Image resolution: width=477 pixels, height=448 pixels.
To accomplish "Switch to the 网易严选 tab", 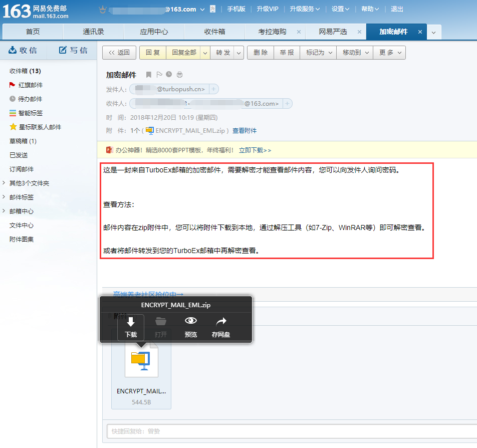I will click(x=332, y=32).
